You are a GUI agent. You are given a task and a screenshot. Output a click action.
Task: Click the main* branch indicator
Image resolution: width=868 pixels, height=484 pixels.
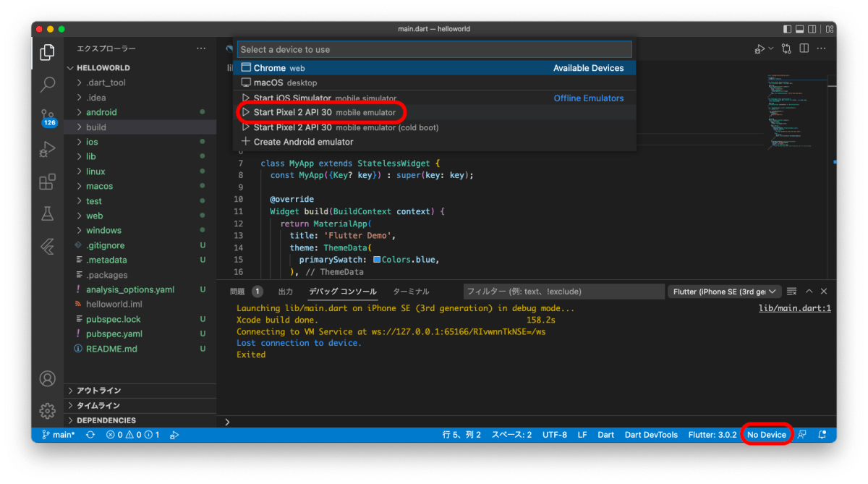[59, 435]
